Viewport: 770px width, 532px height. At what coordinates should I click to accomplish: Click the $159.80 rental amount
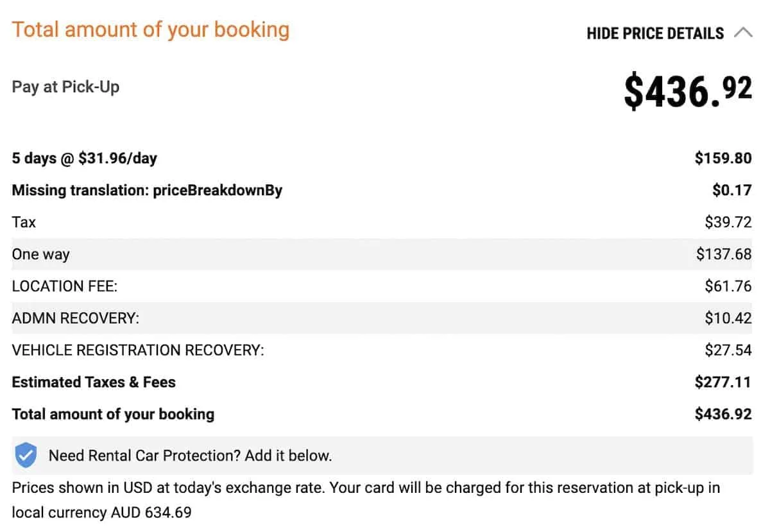point(723,158)
